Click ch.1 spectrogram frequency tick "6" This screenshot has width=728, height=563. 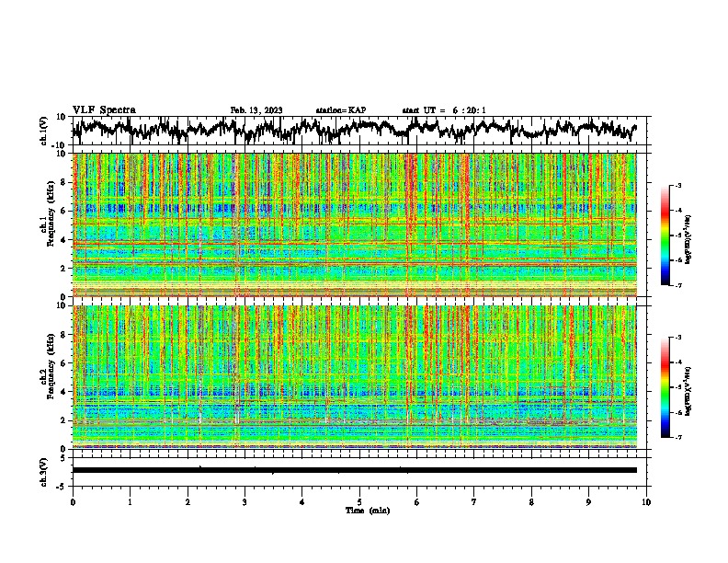(x=64, y=211)
